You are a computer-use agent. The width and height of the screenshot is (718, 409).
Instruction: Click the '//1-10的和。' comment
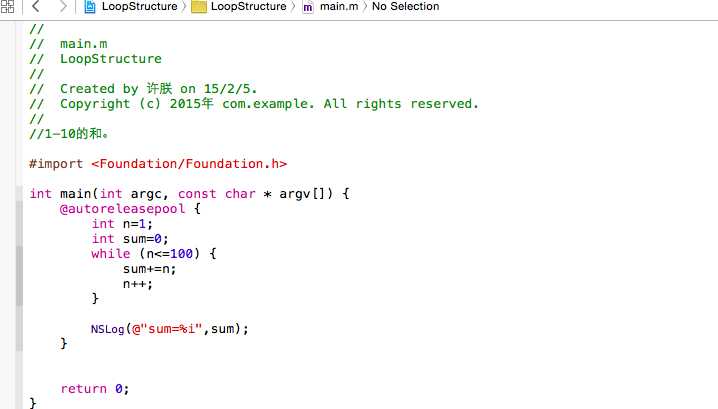[x=69, y=134]
